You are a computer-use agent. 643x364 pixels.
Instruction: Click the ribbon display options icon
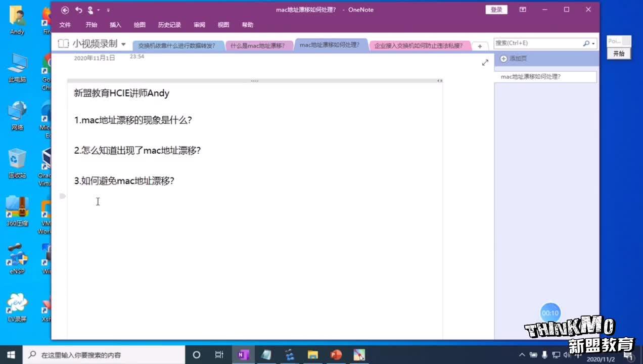523,10
